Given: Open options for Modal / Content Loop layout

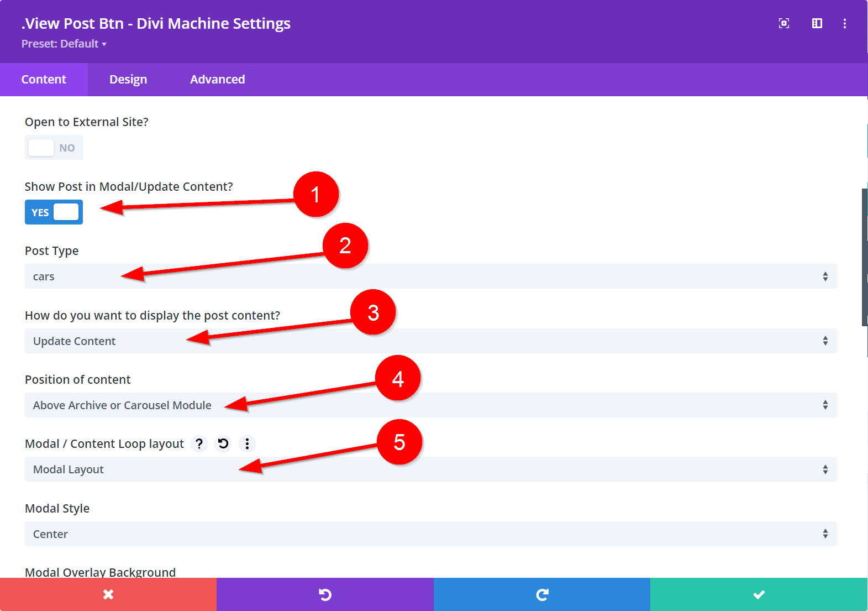Looking at the screenshot, I should [247, 443].
